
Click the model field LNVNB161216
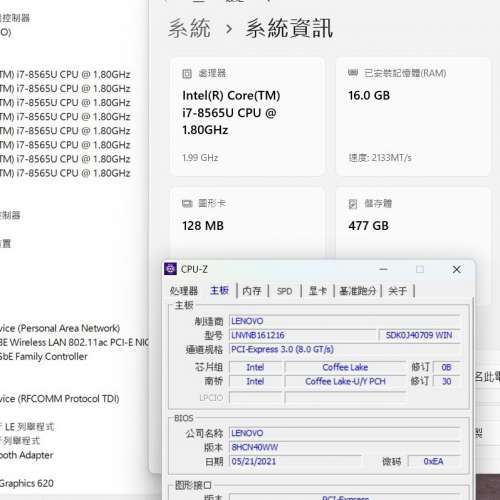click(303, 335)
